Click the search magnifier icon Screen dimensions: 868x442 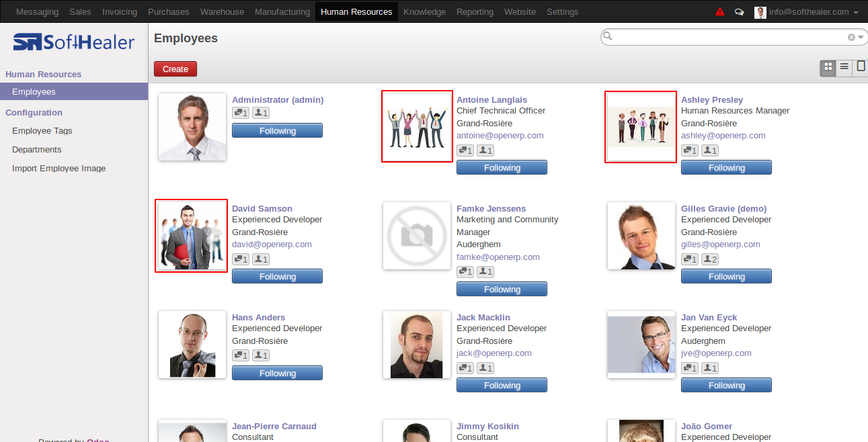(x=608, y=36)
